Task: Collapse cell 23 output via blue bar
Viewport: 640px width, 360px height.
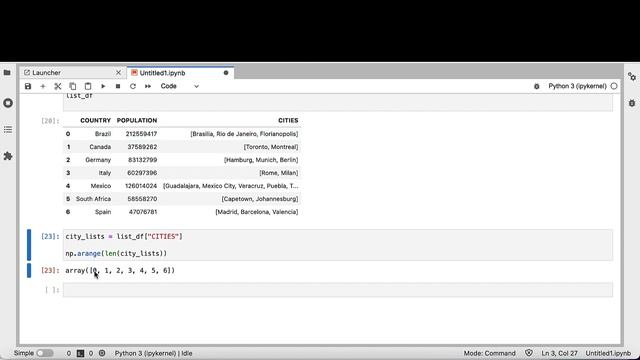Action: (29, 270)
